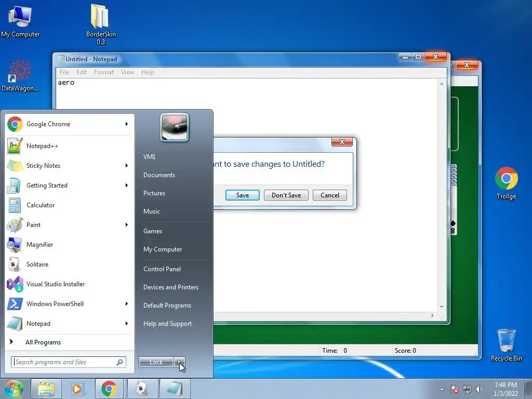Click the Lock button
Image resolution: width=532 pixels, height=399 pixels.
pos(156,362)
